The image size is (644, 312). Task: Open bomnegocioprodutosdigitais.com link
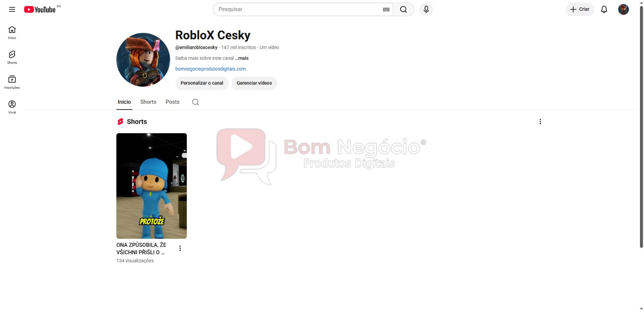click(x=211, y=69)
